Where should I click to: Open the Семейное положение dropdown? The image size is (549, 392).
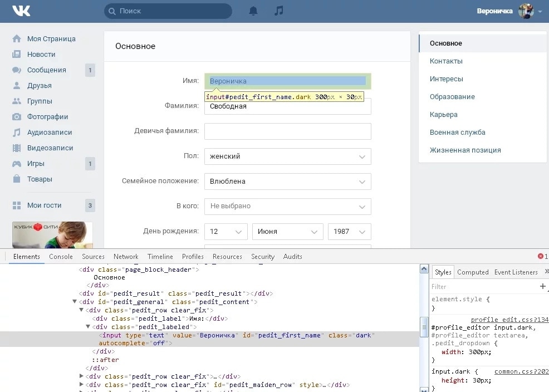288,182
